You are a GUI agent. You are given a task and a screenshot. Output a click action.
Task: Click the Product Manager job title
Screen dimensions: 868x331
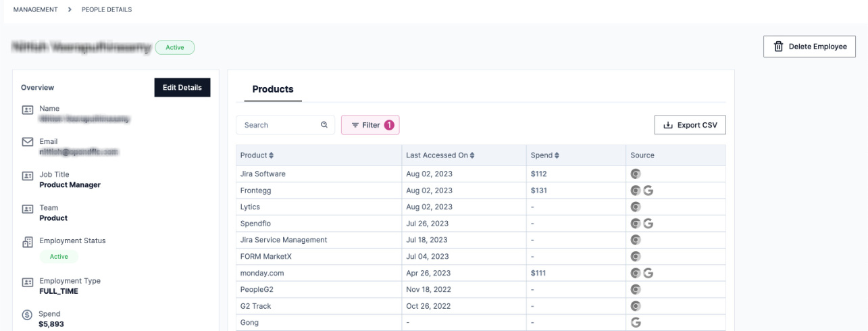[70, 185]
